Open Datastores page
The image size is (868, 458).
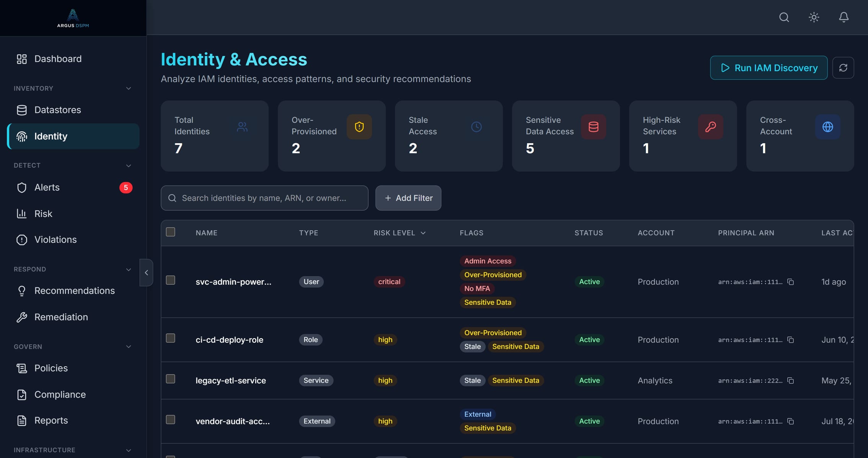[73, 110]
